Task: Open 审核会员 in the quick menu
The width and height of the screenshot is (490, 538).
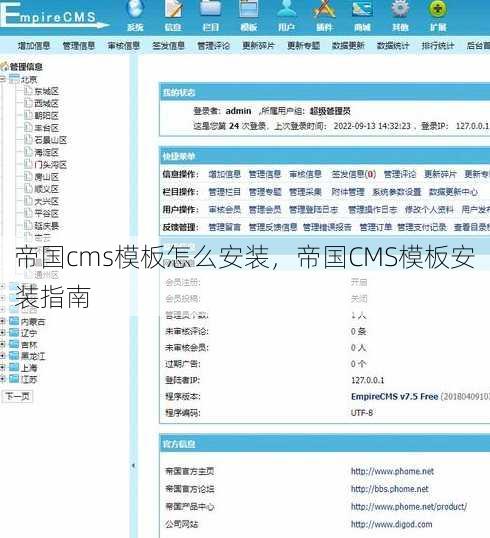Action: [x=225, y=210]
